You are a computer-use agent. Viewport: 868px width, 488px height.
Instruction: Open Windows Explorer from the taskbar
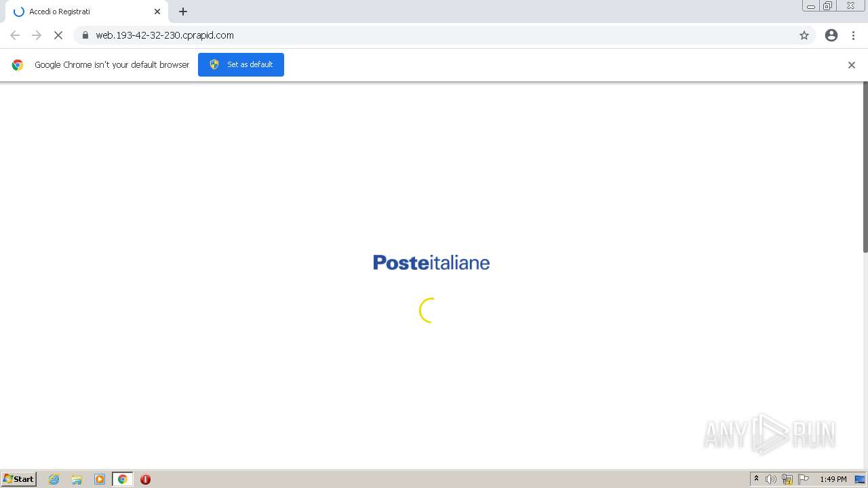(77, 479)
